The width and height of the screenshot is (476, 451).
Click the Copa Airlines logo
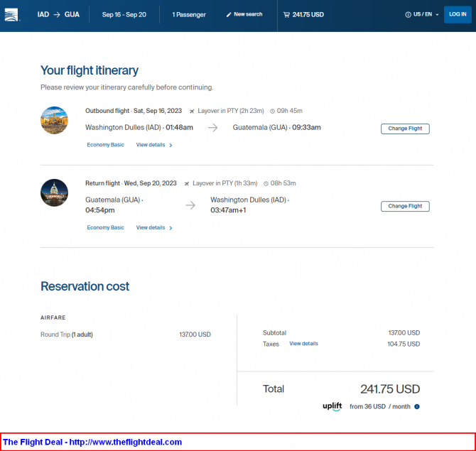(x=11, y=15)
